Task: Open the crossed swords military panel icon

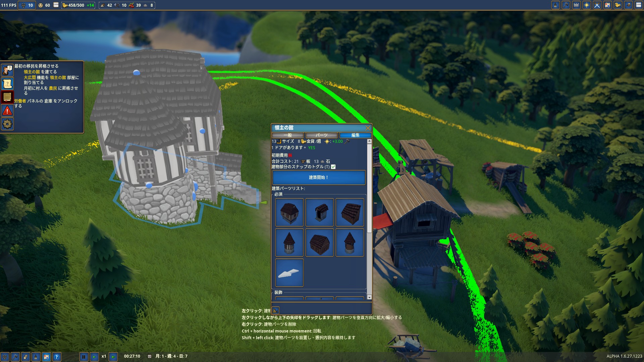Action: pyautogui.click(x=597, y=5)
